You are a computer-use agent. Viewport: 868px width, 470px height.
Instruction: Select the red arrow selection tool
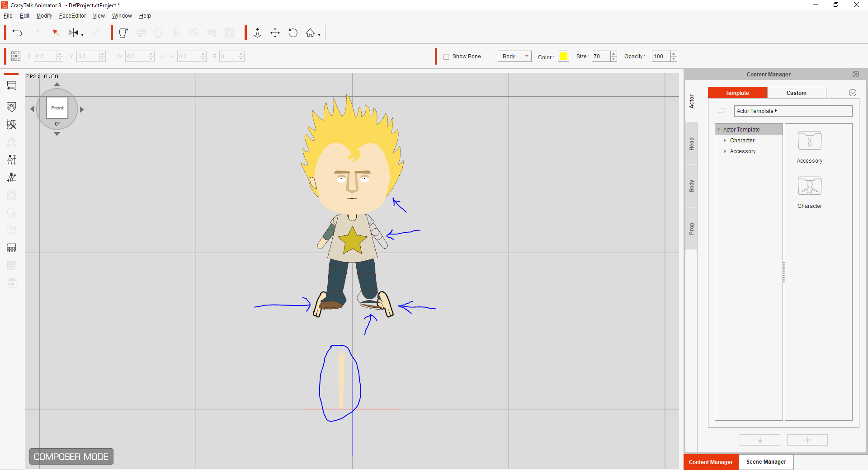click(x=56, y=33)
